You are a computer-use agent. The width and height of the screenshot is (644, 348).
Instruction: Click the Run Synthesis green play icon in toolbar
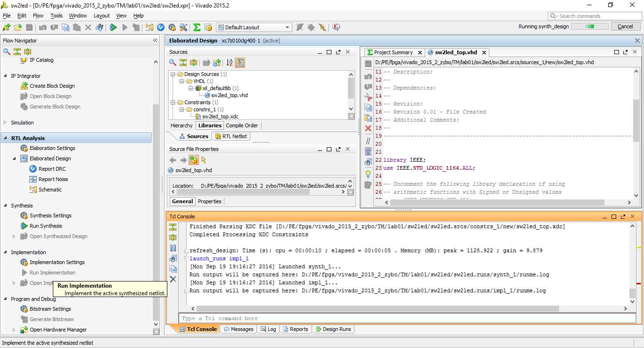(113, 27)
